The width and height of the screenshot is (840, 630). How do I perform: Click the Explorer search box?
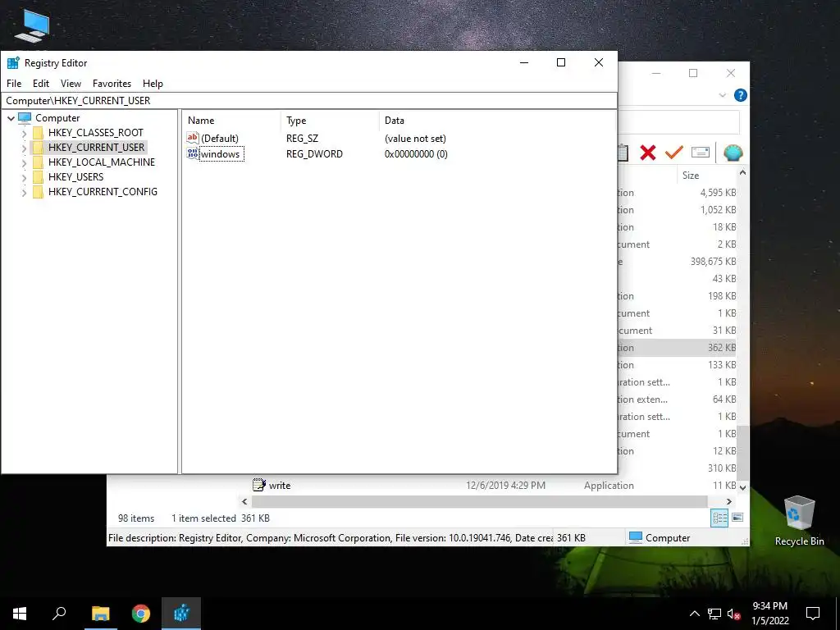point(678,123)
